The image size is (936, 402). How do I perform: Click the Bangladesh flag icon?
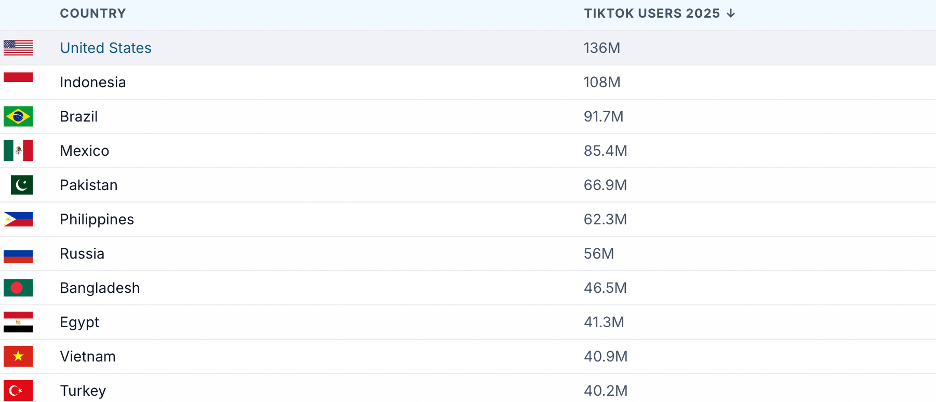pyautogui.click(x=18, y=288)
